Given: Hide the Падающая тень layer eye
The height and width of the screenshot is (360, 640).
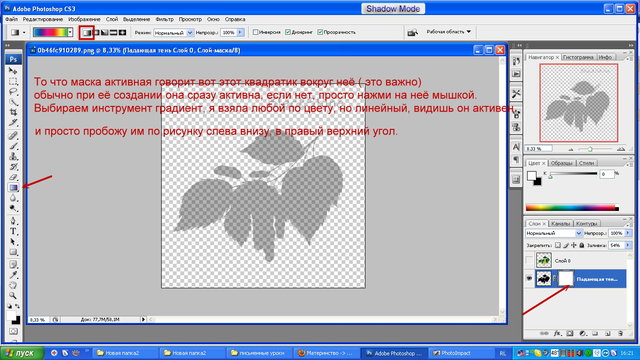Looking at the screenshot, I should (x=529, y=279).
